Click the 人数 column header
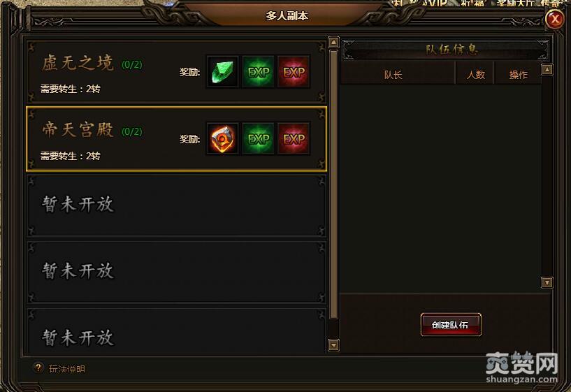The height and width of the screenshot is (392, 571). click(x=475, y=75)
